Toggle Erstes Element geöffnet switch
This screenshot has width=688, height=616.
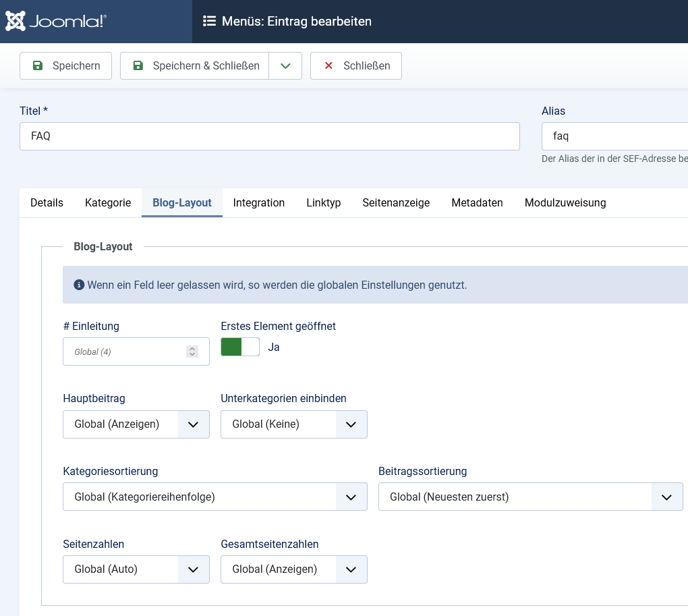tap(240, 347)
